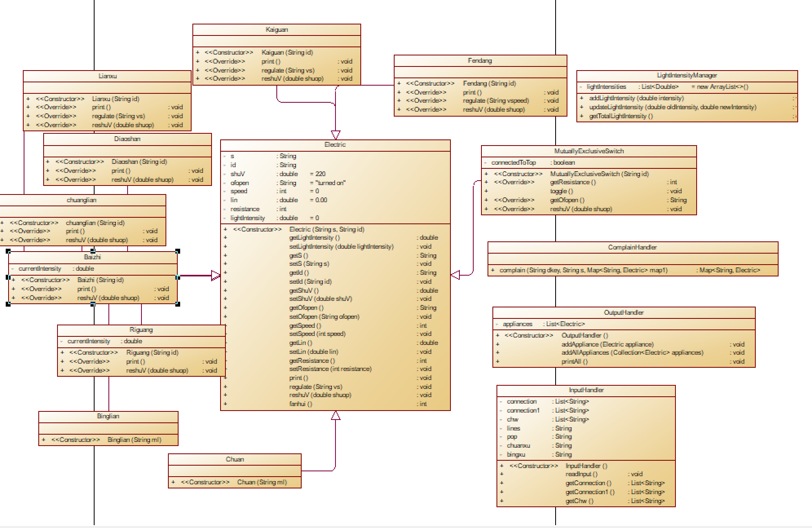Screen dimensions: 812x528
Task: Click the ComplainHandler class title
Action: click(632, 247)
